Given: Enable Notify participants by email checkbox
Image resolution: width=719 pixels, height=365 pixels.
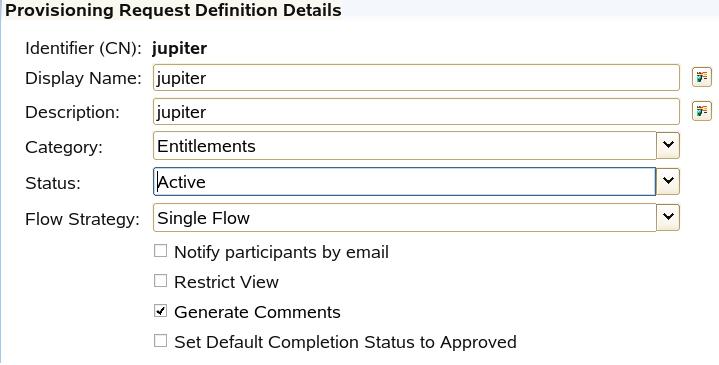Looking at the screenshot, I should pyautogui.click(x=160, y=251).
